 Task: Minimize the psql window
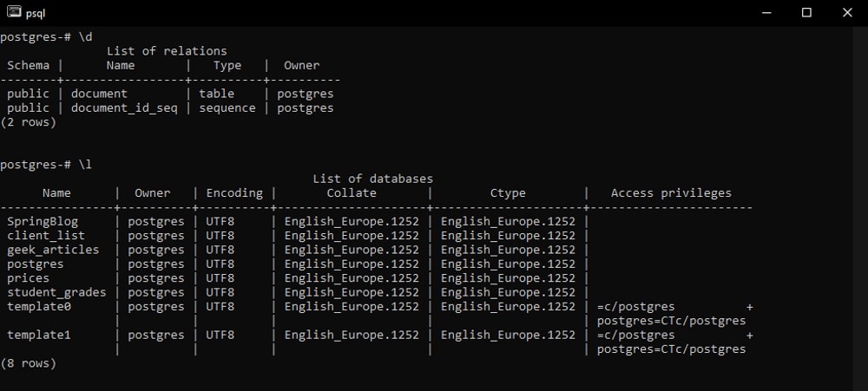coord(766,12)
